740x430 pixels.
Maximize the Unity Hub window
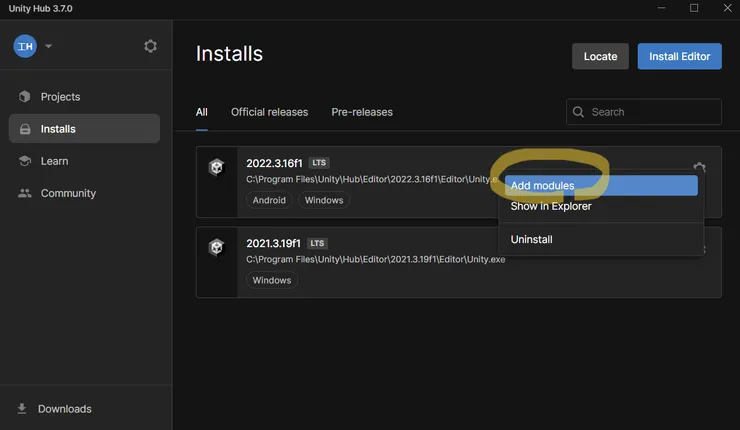click(x=694, y=8)
